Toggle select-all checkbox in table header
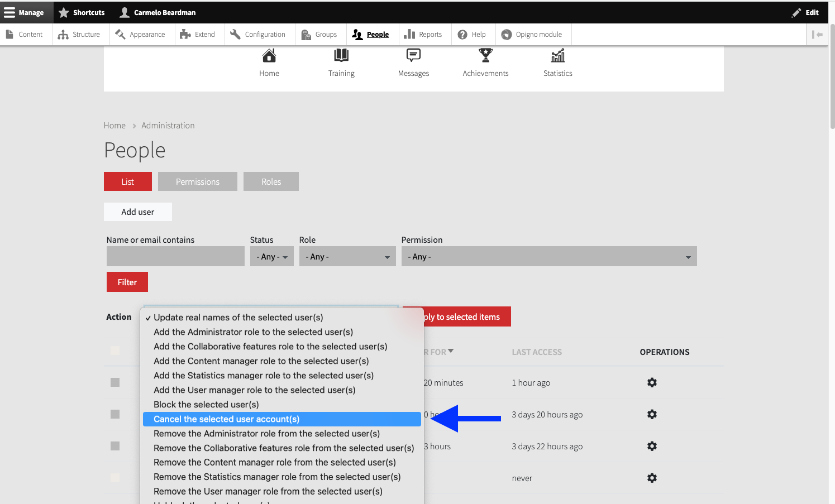This screenshot has height=504, width=835. coord(115,351)
